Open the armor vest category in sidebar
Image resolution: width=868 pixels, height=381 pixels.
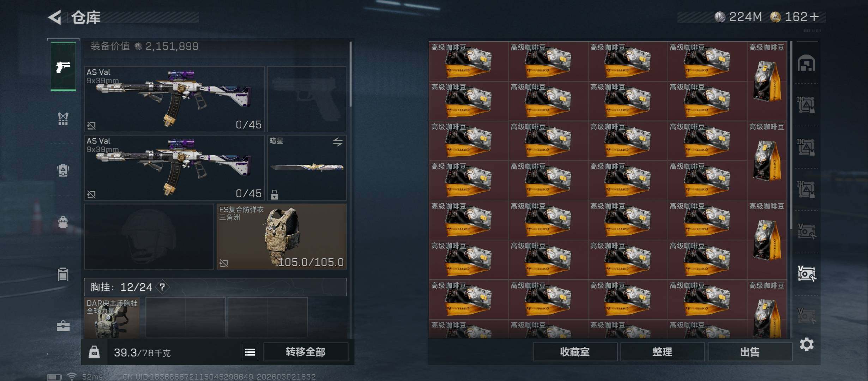click(63, 119)
